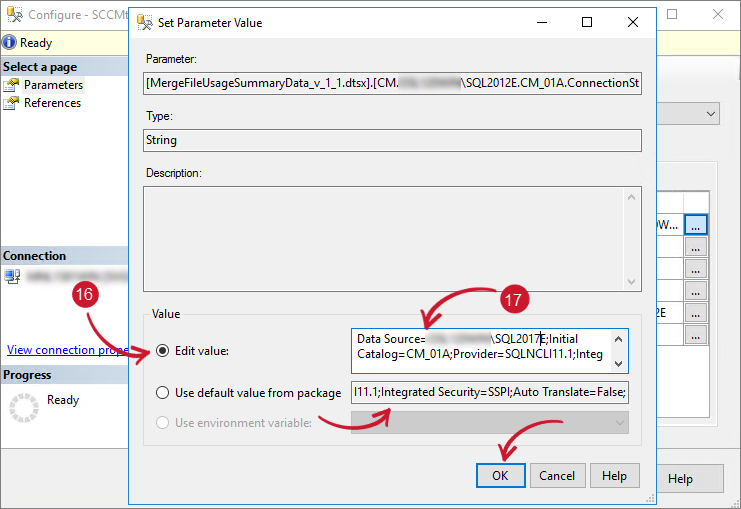Click the connection server icon
The width and height of the screenshot is (741, 509).
point(12,276)
